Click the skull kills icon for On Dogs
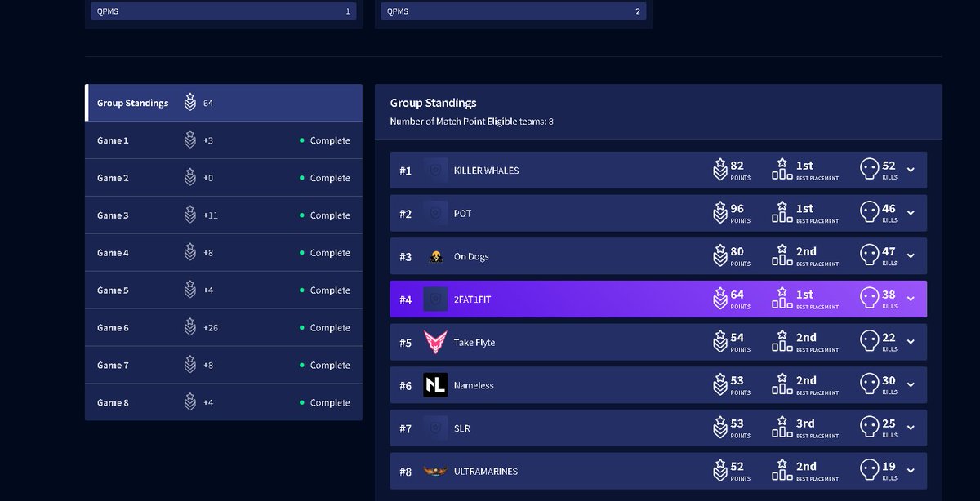 (x=870, y=255)
